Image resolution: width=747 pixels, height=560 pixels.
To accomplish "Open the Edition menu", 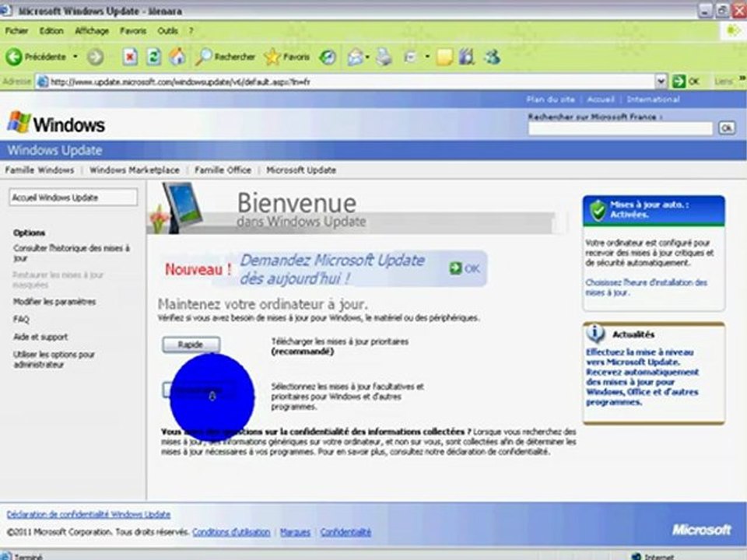I will click(51, 31).
